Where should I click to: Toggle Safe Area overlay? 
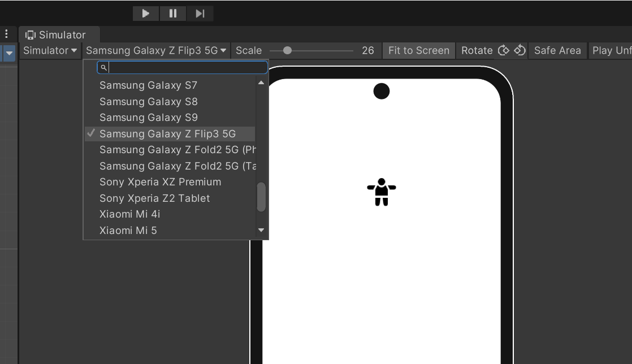tap(557, 50)
